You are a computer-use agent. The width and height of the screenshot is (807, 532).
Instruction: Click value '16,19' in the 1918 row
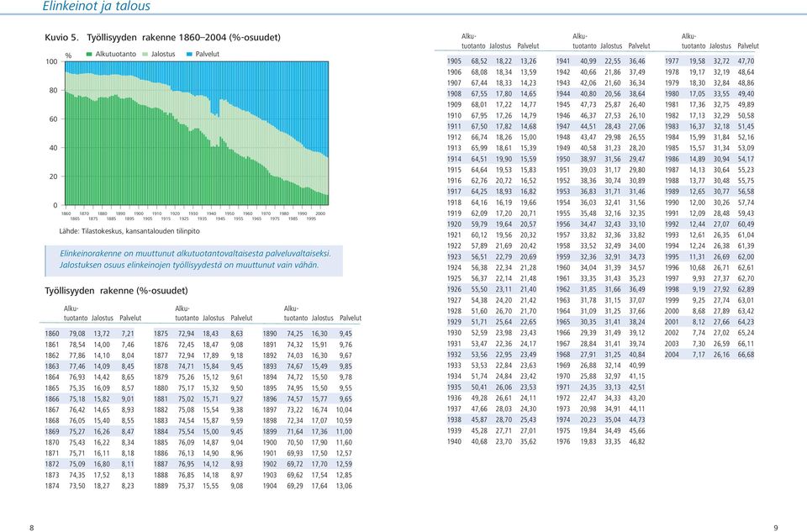(x=504, y=203)
